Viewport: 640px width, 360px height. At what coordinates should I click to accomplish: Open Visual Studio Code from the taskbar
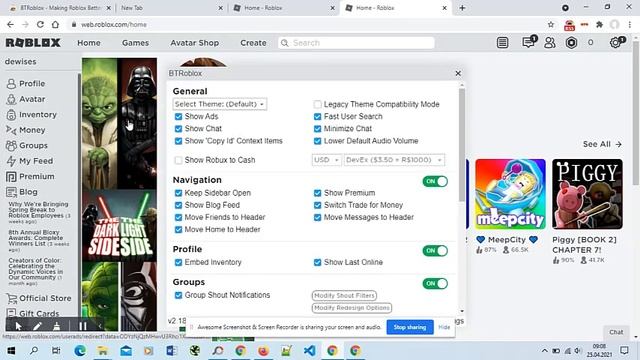click(x=309, y=350)
